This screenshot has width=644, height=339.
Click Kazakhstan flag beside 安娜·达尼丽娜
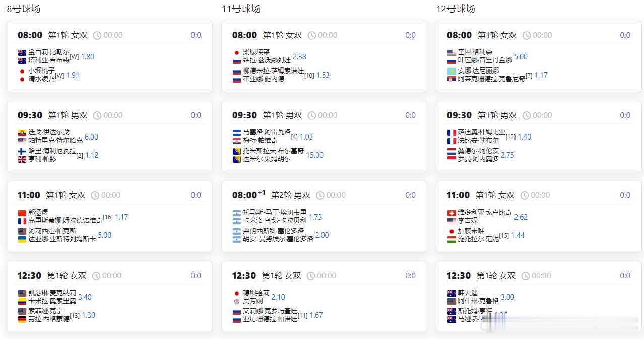click(451, 71)
